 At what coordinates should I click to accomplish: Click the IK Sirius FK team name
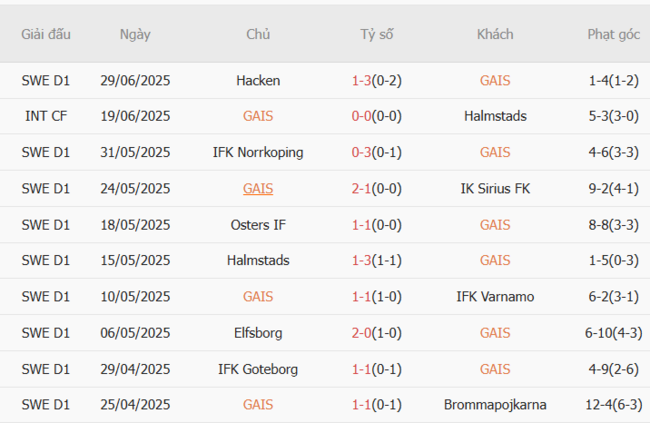coord(495,188)
